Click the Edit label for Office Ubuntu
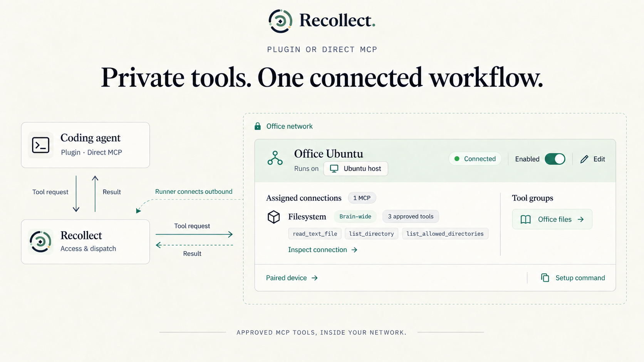644x362 pixels. (x=599, y=159)
